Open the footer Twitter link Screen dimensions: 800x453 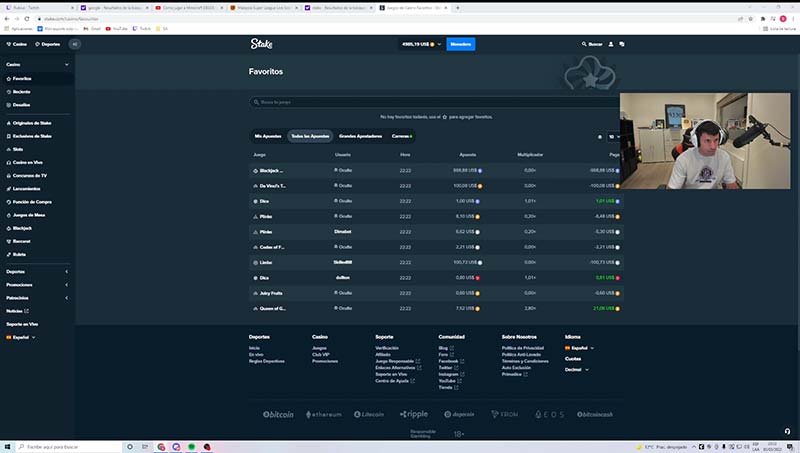tap(448, 368)
